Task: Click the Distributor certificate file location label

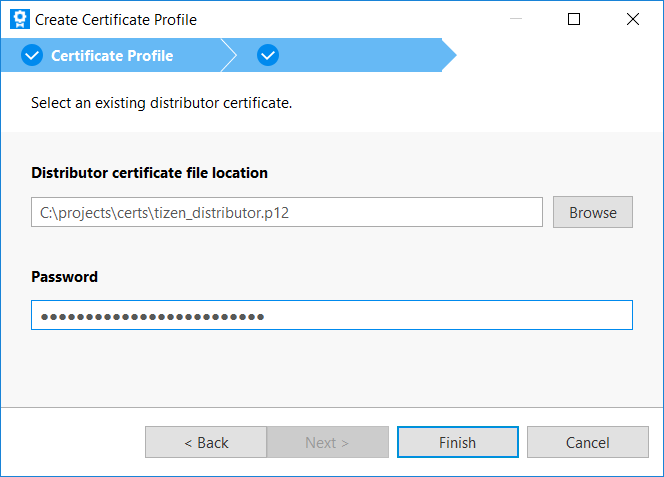Action: coord(149,173)
